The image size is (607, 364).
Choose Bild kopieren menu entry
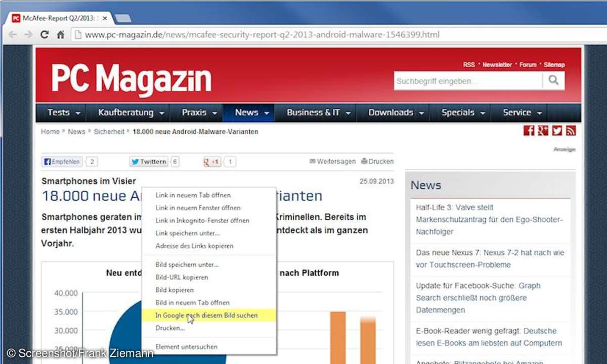[209, 290]
